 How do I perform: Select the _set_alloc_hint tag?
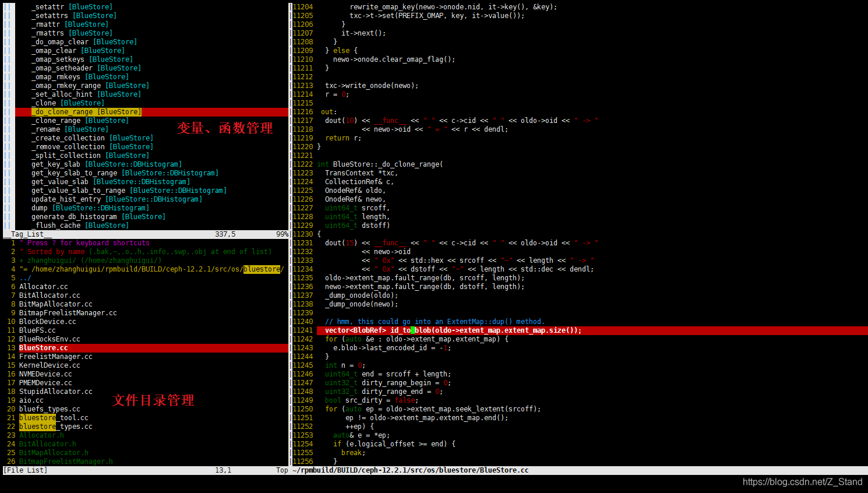click(x=86, y=94)
